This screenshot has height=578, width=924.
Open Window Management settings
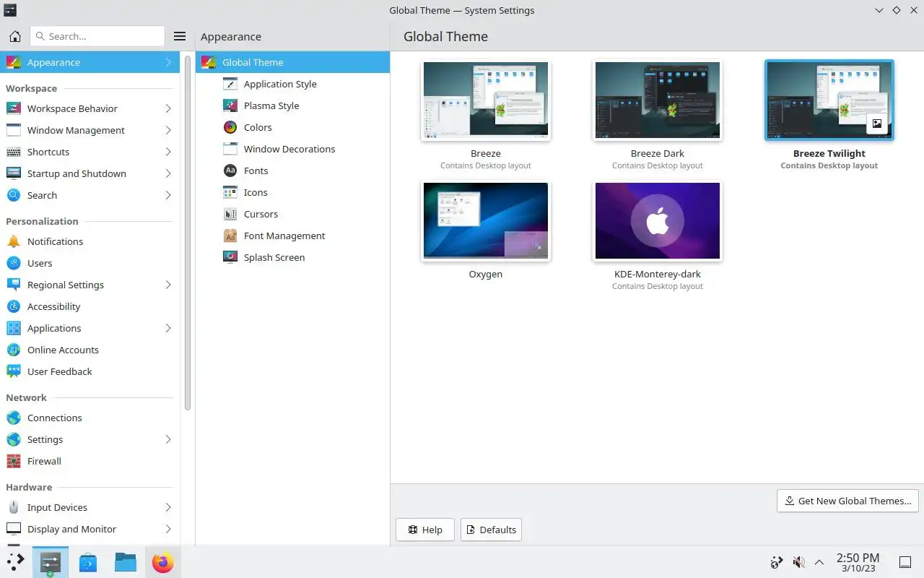(90, 130)
